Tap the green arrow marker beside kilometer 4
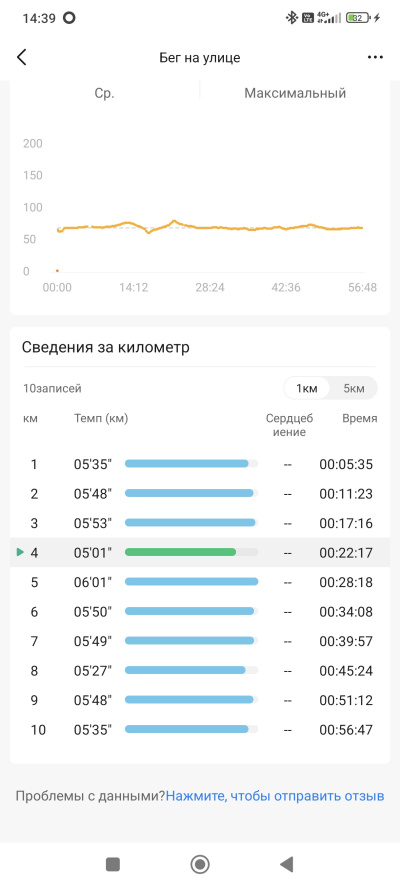This screenshot has height=889, width=400. (20, 552)
